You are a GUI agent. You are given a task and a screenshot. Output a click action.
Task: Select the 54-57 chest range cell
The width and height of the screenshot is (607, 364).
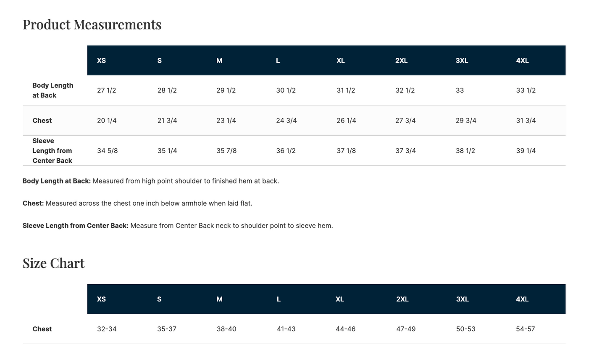coord(525,329)
